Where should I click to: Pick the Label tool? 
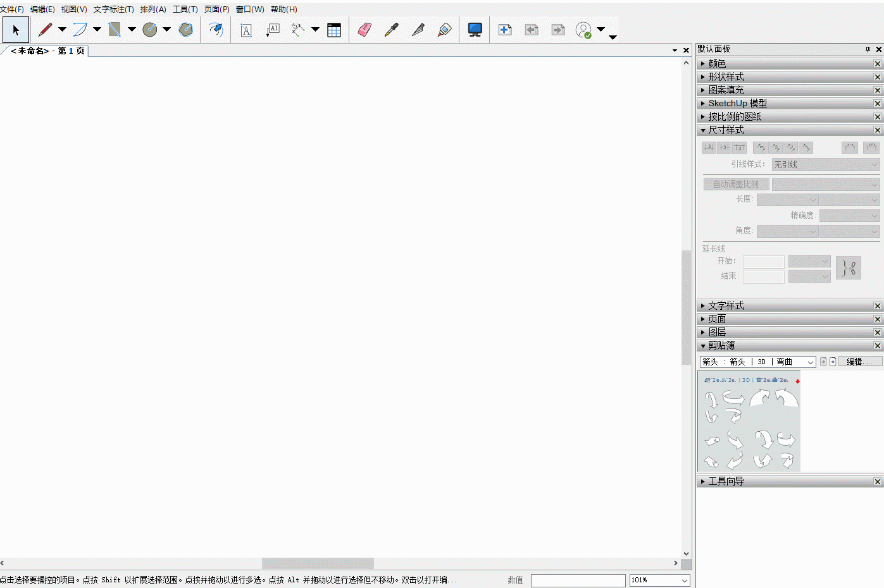pos(273,30)
